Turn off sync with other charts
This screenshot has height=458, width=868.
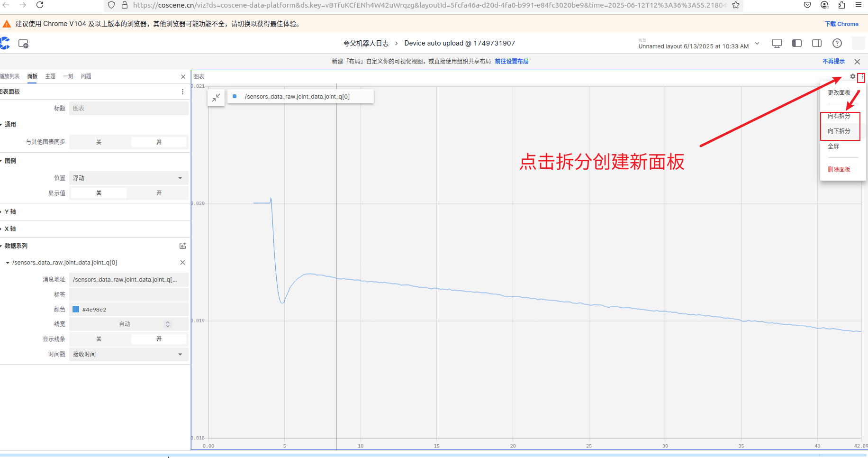click(99, 142)
